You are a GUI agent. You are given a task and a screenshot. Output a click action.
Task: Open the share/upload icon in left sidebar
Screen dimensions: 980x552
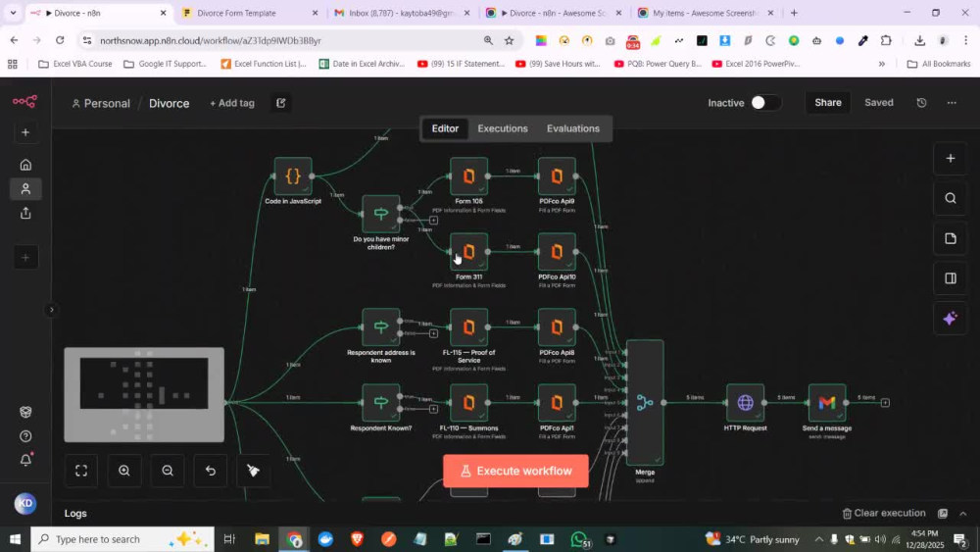point(25,213)
